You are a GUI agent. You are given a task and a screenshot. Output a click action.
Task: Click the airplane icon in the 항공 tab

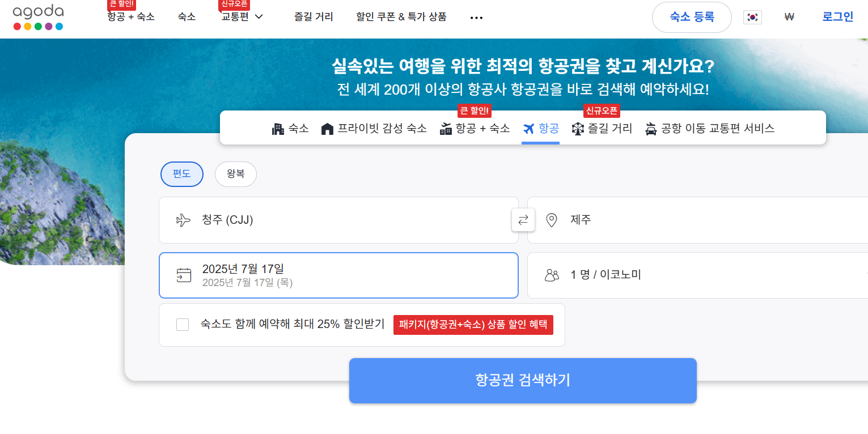(528, 128)
